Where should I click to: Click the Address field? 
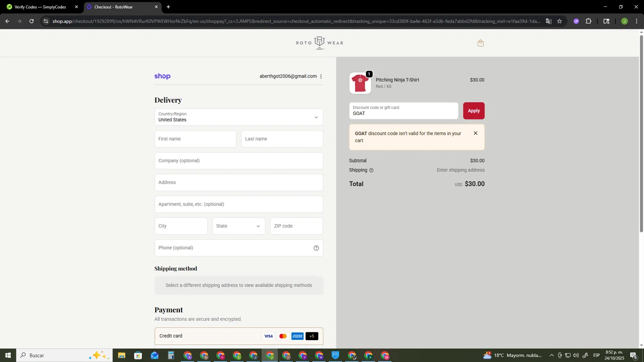[x=239, y=183]
